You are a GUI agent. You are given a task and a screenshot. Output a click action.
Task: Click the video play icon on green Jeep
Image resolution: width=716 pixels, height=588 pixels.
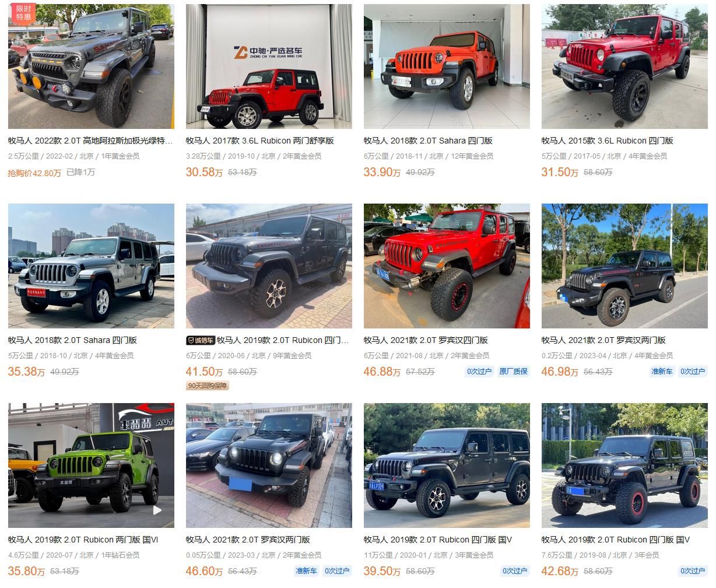(157, 510)
